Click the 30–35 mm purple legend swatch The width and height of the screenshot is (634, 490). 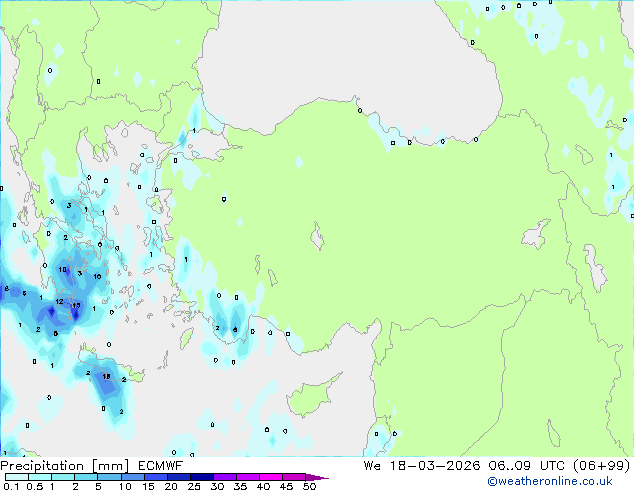224,477
